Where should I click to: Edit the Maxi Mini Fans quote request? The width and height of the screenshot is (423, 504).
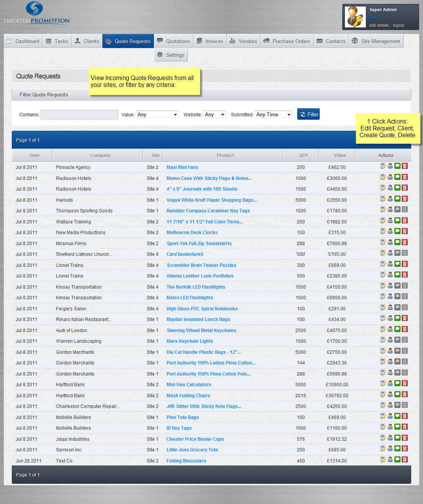(383, 166)
